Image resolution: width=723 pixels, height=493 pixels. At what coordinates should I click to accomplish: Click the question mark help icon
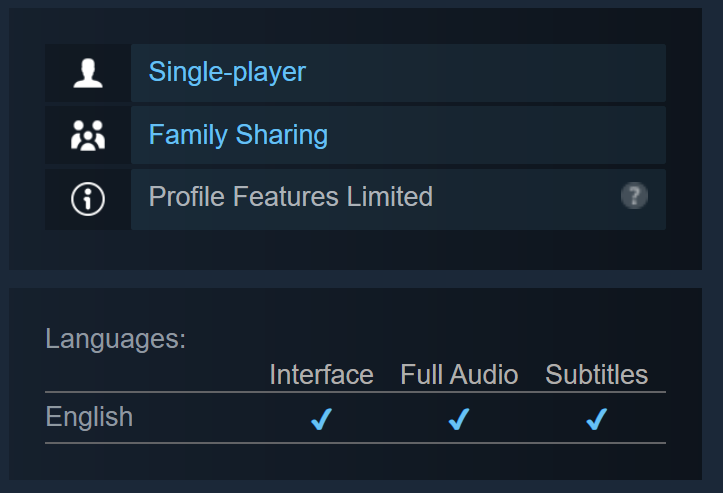(634, 196)
